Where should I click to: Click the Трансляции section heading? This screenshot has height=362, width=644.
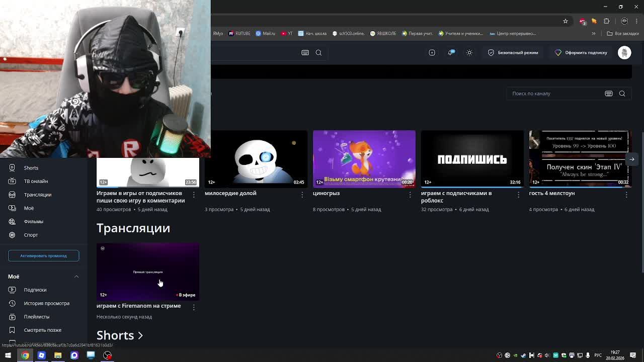tap(133, 228)
